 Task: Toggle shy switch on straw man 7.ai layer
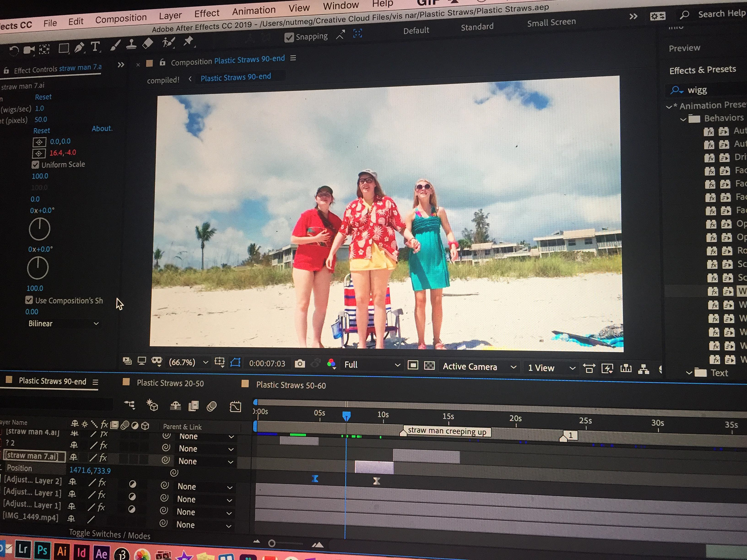[x=73, y=457]
